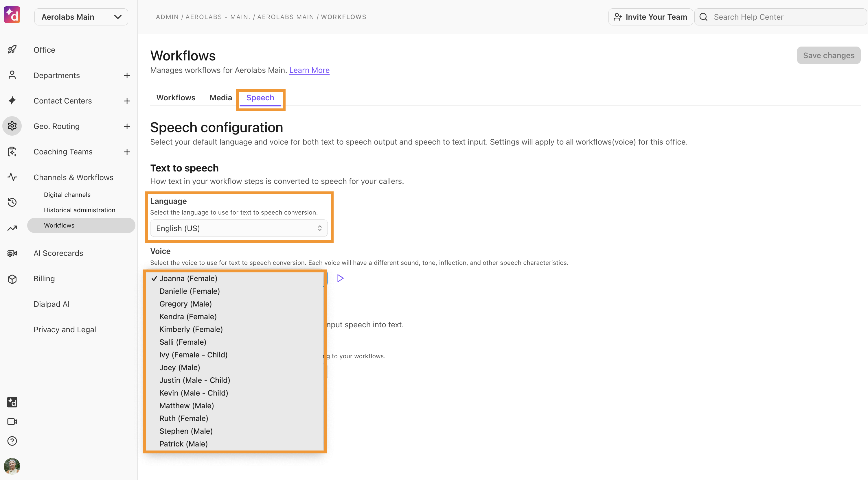Click the ADMIN breadcrumb segment

tap(167, 17)
